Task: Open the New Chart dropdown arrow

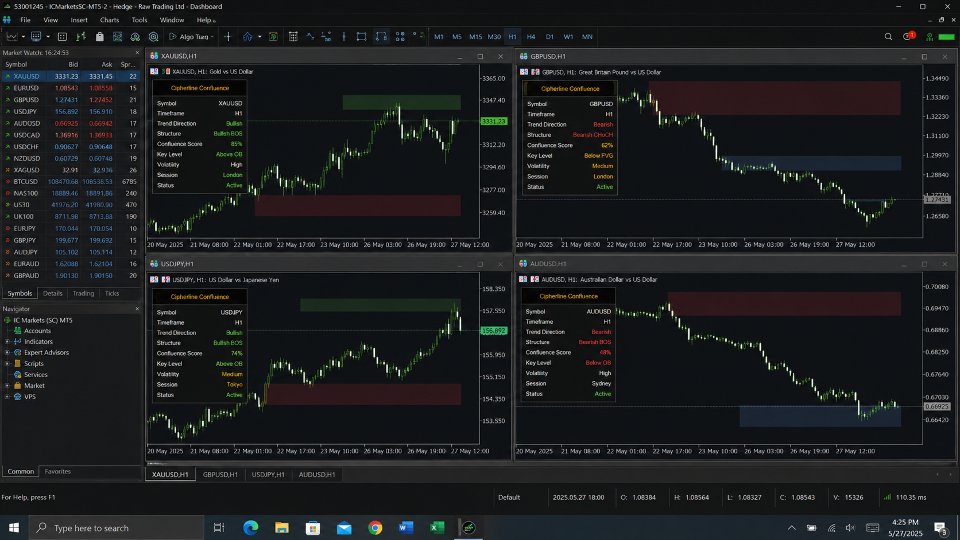Action: pos(23,37)
